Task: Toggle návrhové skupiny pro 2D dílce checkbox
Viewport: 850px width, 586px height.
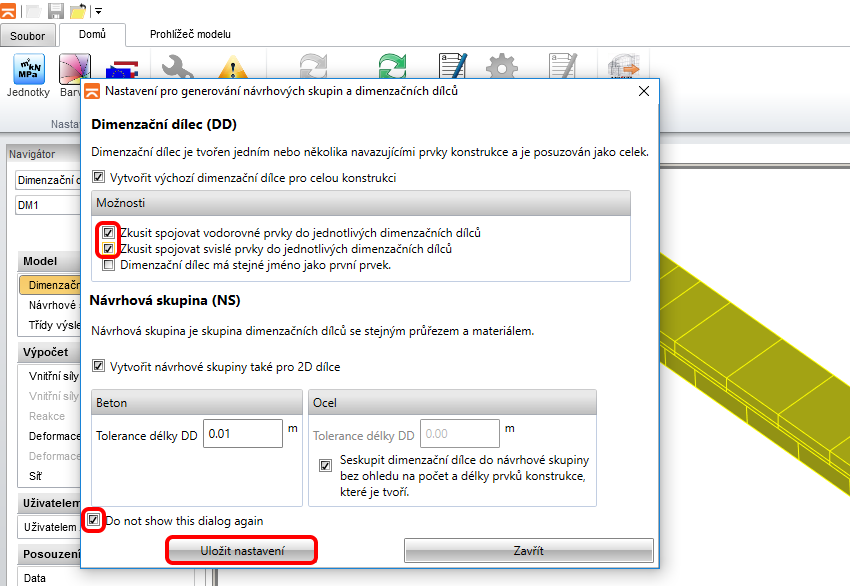Action: click(x=98, y=366)
